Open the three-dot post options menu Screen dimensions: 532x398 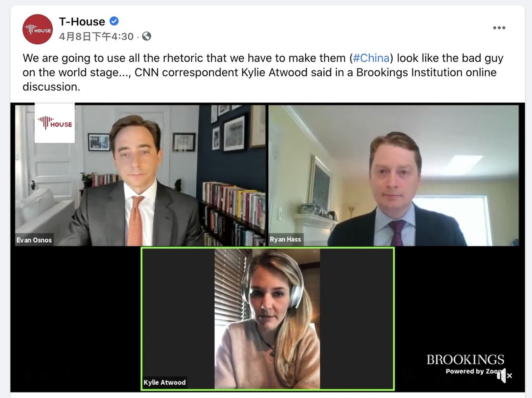click(499, 28)
